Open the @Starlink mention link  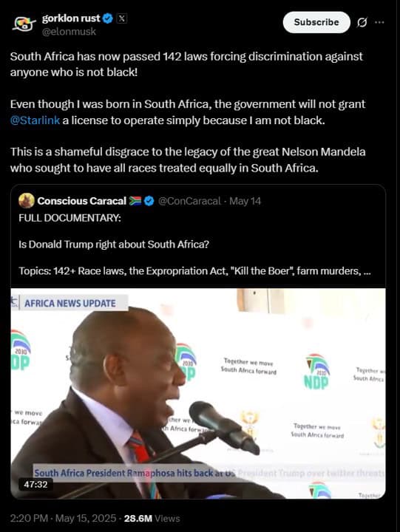tap(35, 120)
